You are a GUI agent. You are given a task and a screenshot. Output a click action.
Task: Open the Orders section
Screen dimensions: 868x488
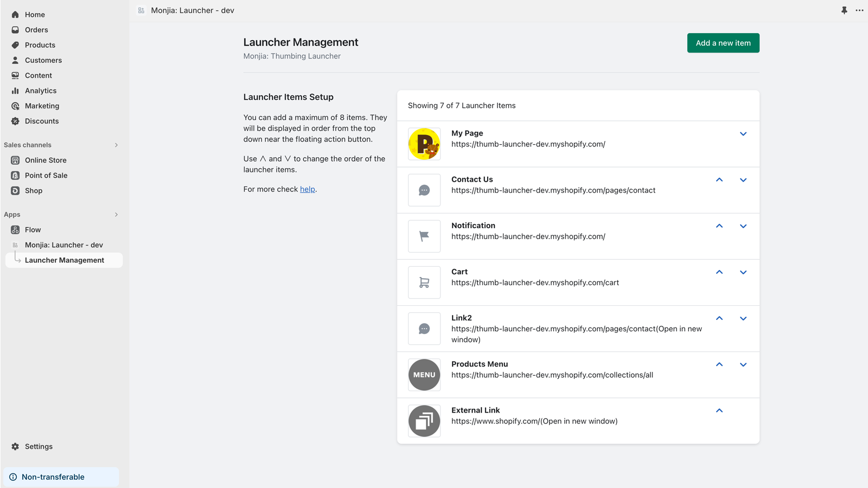(x=36, y=30)
